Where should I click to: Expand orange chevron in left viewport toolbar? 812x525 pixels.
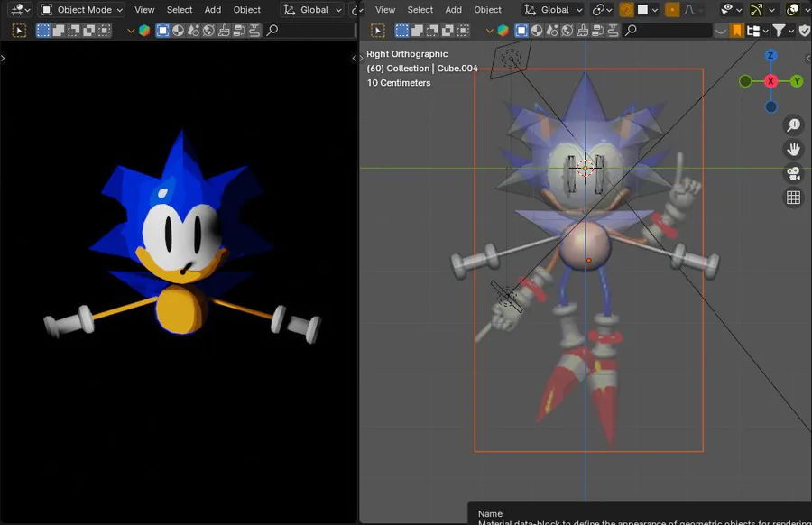click(x=131, y=31)
